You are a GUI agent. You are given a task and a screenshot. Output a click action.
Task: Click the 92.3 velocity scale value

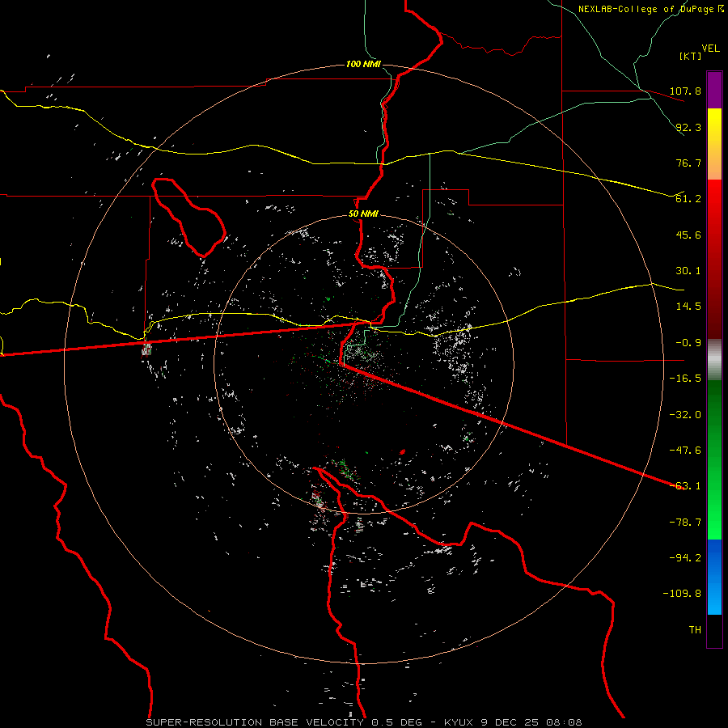(x=688, y=127)
